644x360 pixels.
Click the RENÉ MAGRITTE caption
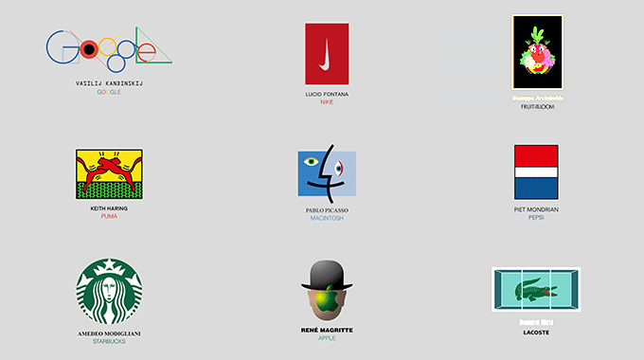(x=327, y=330)
